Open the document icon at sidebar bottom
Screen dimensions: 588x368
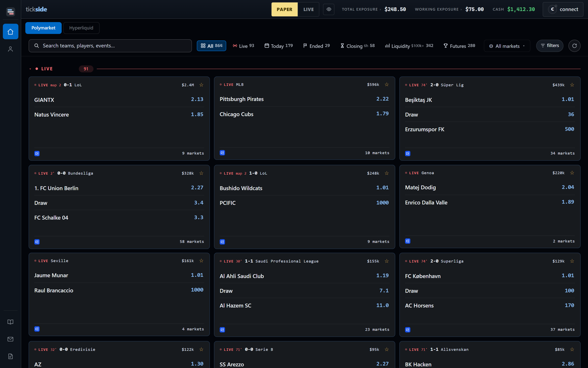tap(10, 356)
